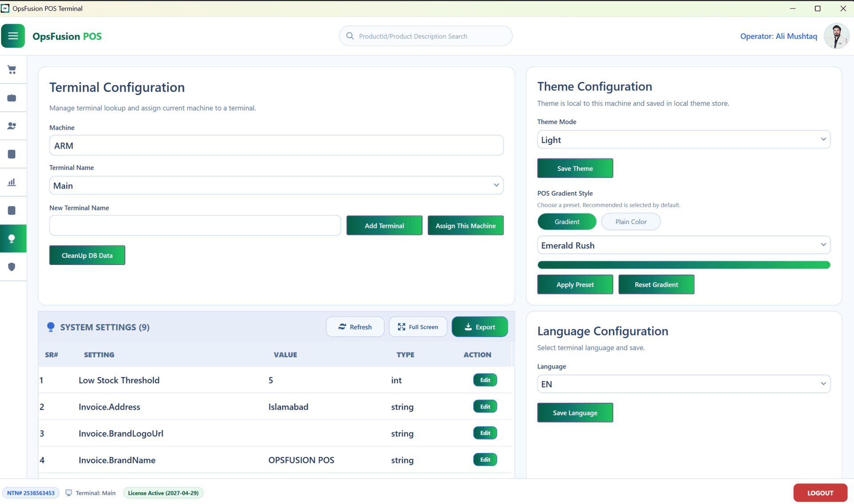This screenshot has height=504, width=854.
Task: Edit the Invoice.Address setting
Action: click(x=485, y=407)
